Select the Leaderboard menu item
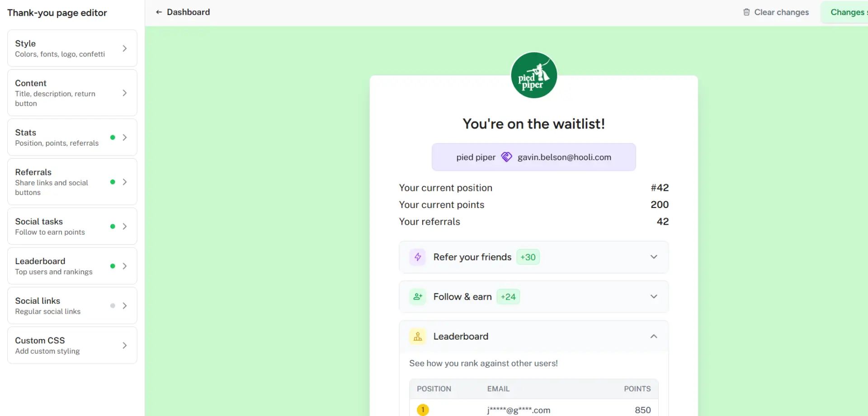 coord(72,266)
